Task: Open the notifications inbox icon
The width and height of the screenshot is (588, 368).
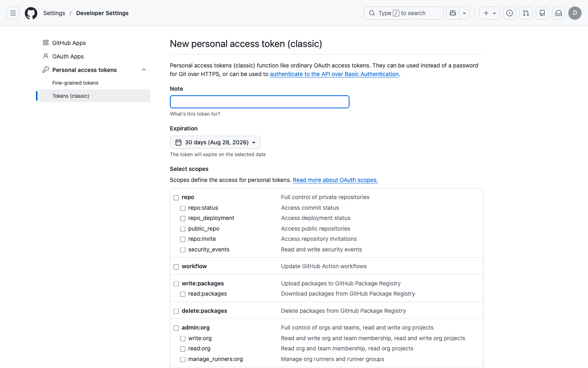Action: click(x=559, y=13)
